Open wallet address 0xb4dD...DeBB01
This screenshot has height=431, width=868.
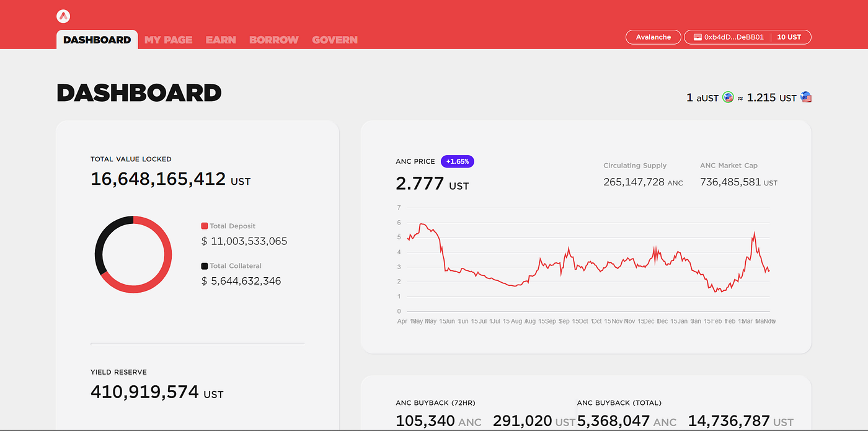tap(734, 37)
